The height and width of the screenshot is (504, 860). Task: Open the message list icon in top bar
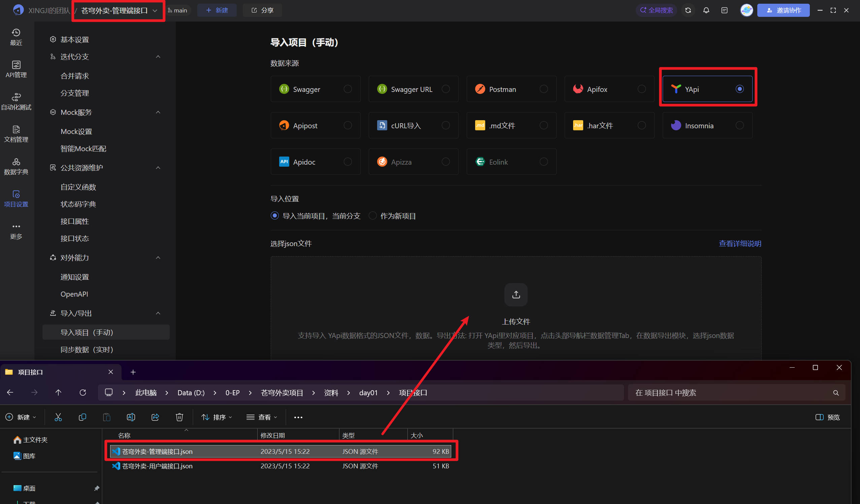pyautogui.click(x=724, y=10)
